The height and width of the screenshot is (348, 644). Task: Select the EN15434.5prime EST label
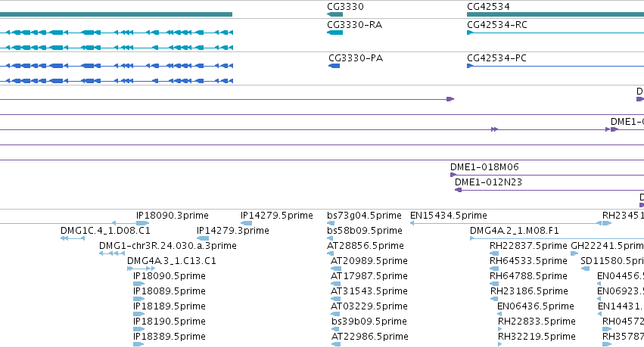tap(449, 216)
